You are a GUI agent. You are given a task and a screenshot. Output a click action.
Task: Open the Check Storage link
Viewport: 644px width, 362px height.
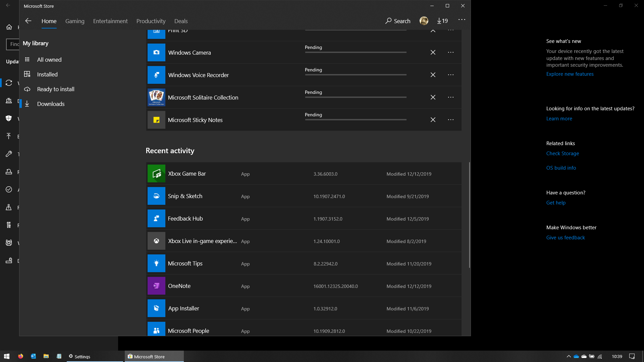[562, 154]
